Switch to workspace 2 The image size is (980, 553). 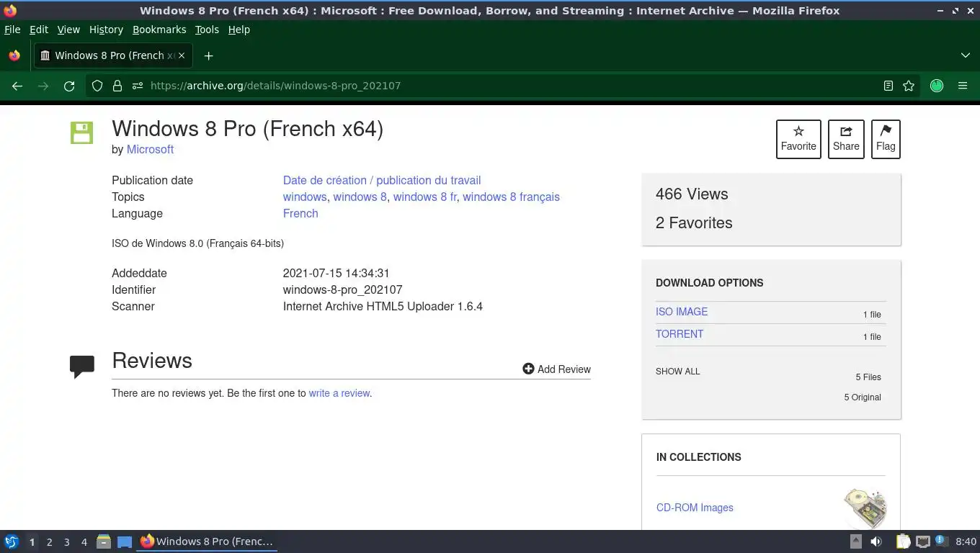coord(49,541)
